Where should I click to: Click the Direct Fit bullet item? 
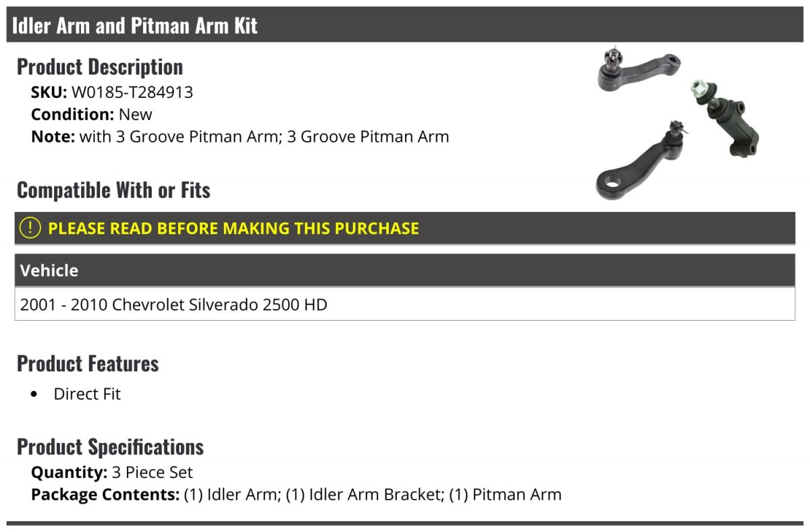pyautogui.click(x=87, y=394)
